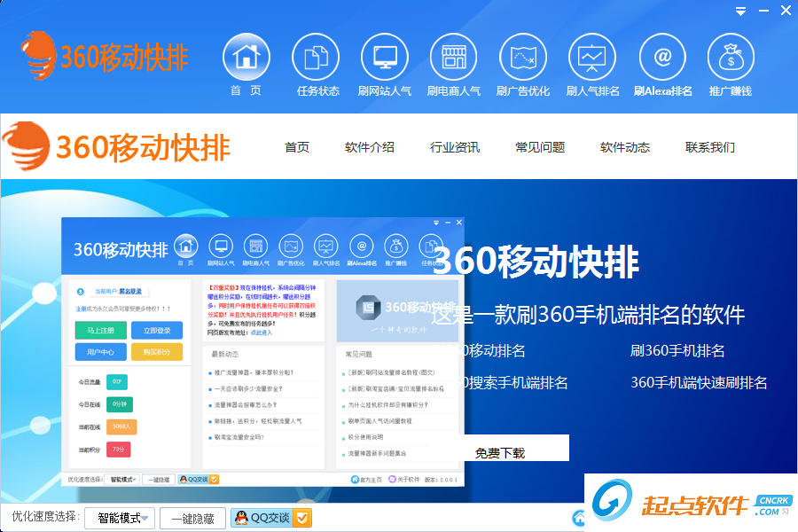
Task: Open the 软件介绍 navigation item
Action: tap(370, 147)
